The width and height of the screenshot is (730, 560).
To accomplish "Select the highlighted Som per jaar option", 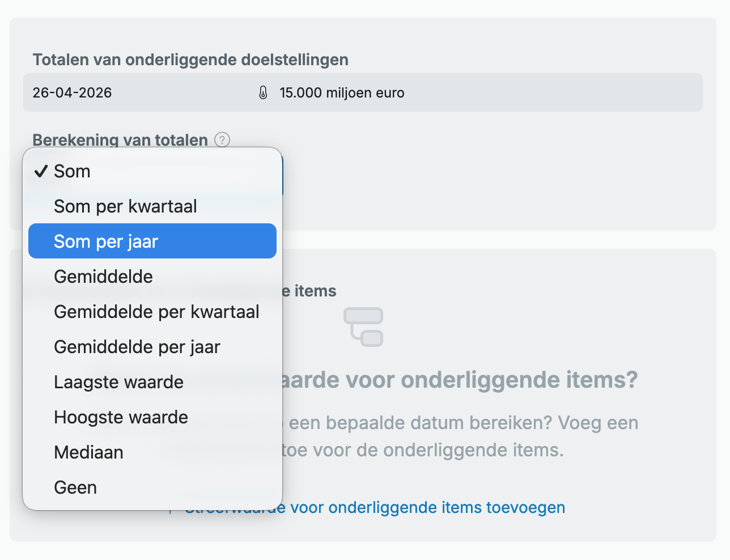I will pos(106,241).
